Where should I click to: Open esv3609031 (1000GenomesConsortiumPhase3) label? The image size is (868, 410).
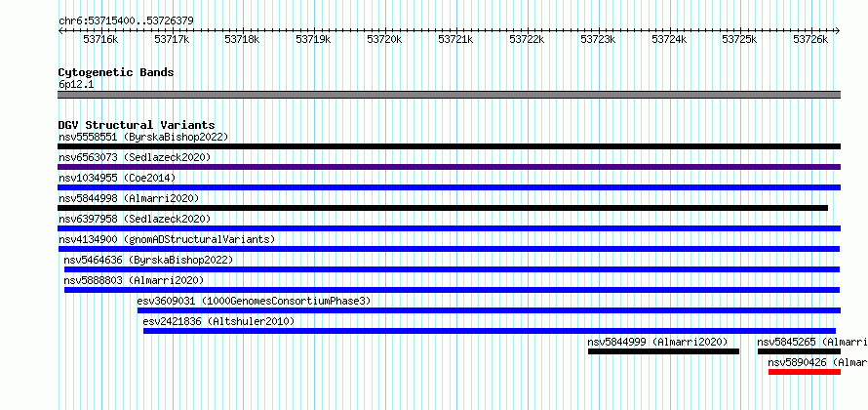[x=255, y=301]
